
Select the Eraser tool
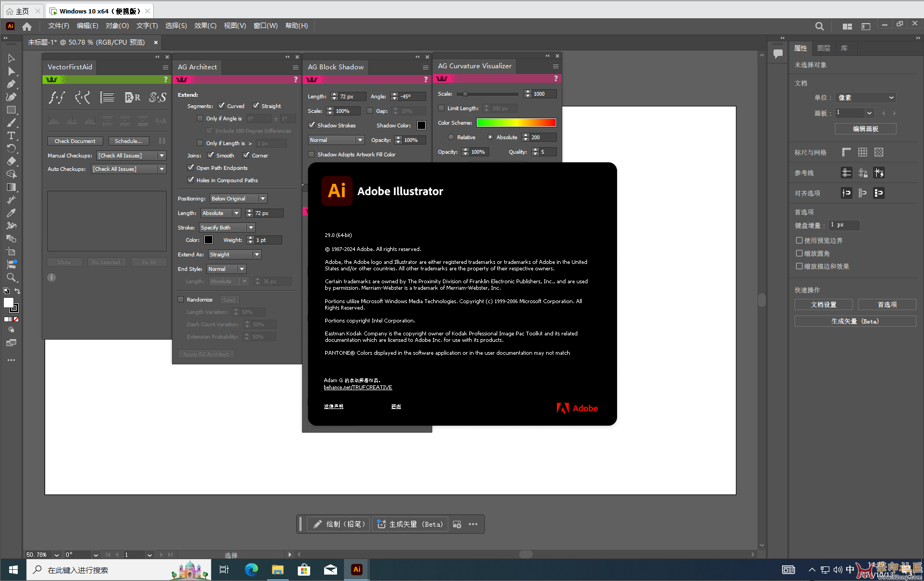[x=11, y=161]
